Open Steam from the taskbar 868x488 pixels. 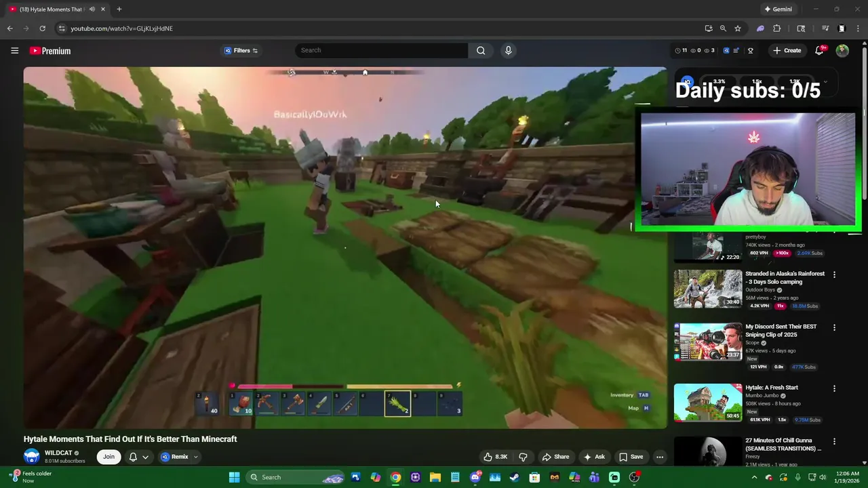[x=515, y=477]
